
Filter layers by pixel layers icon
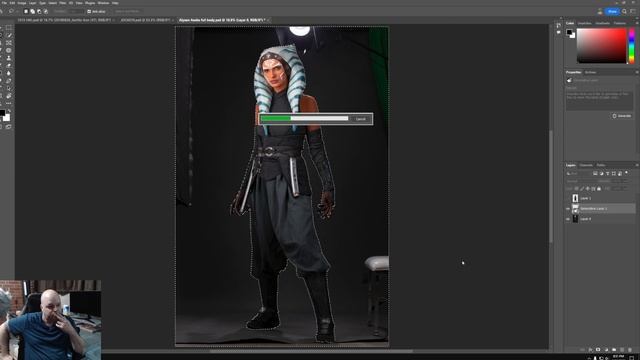click(595, 173)
